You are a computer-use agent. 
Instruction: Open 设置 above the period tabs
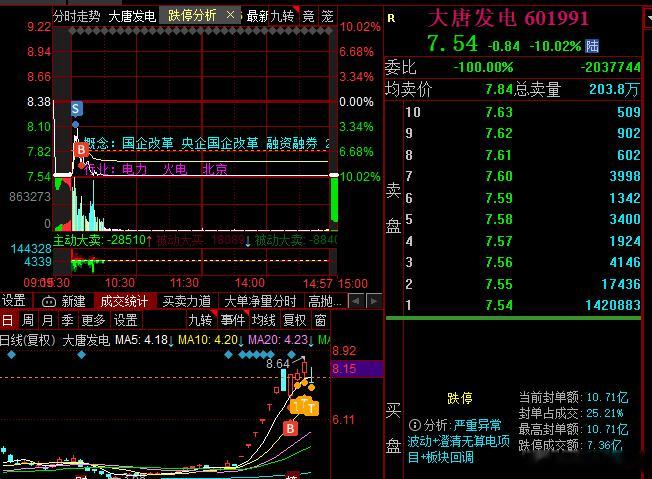point(14,301)
